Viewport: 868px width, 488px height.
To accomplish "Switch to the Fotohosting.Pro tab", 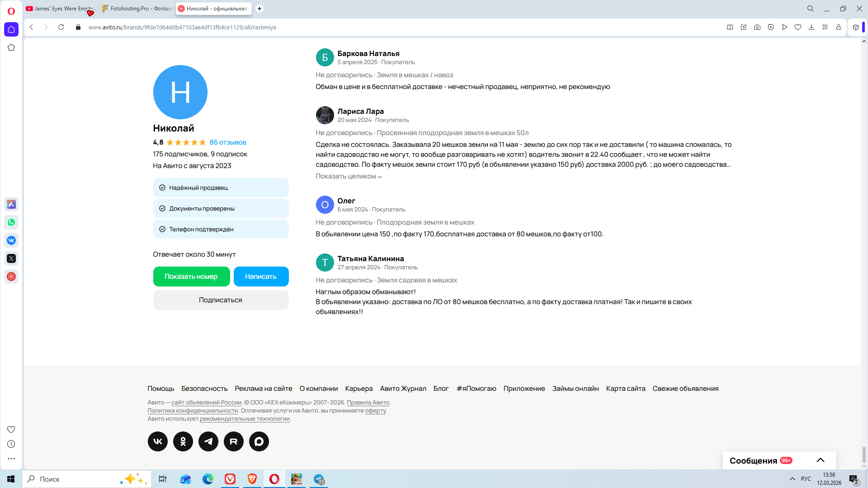I will coord(137,9).
